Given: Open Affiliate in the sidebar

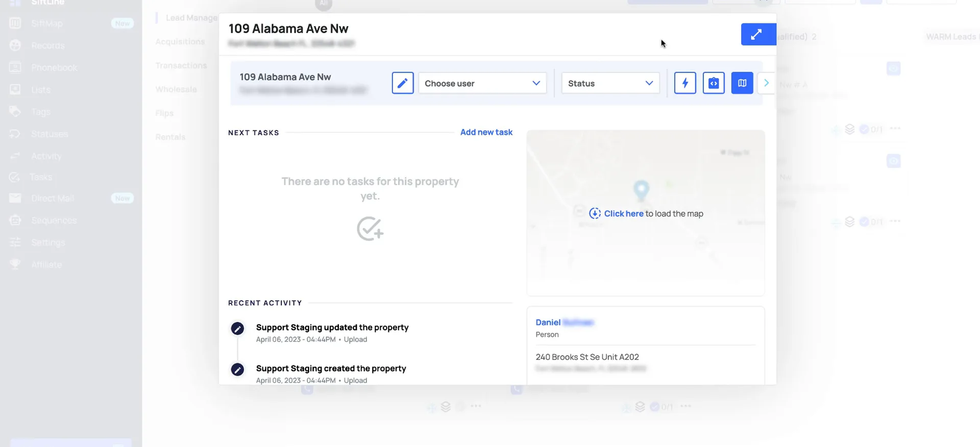Looking at the screenshot, I should (46, 264).
